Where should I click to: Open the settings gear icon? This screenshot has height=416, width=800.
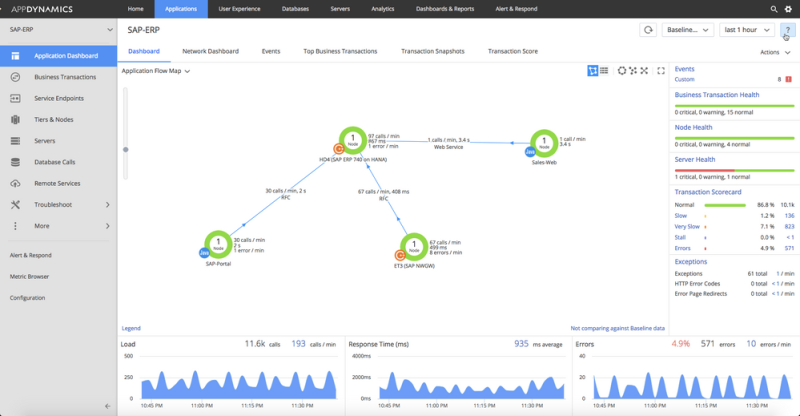click(788, 9)
